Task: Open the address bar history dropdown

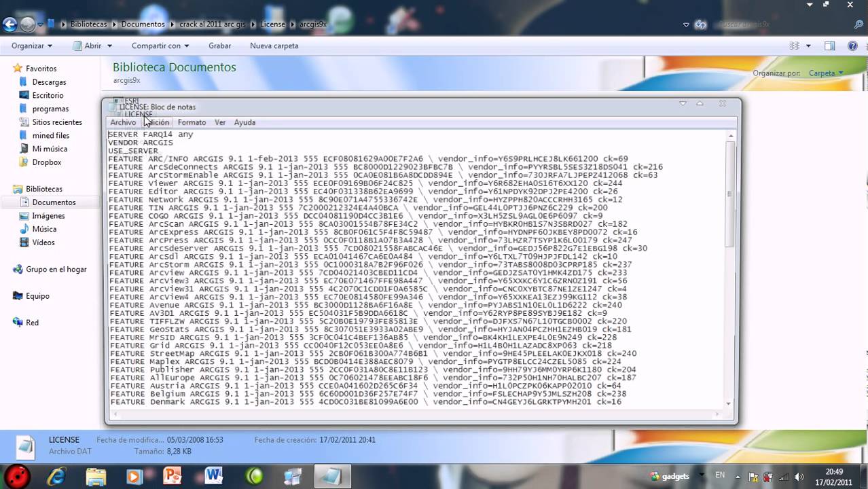Action: coord(686,24)
